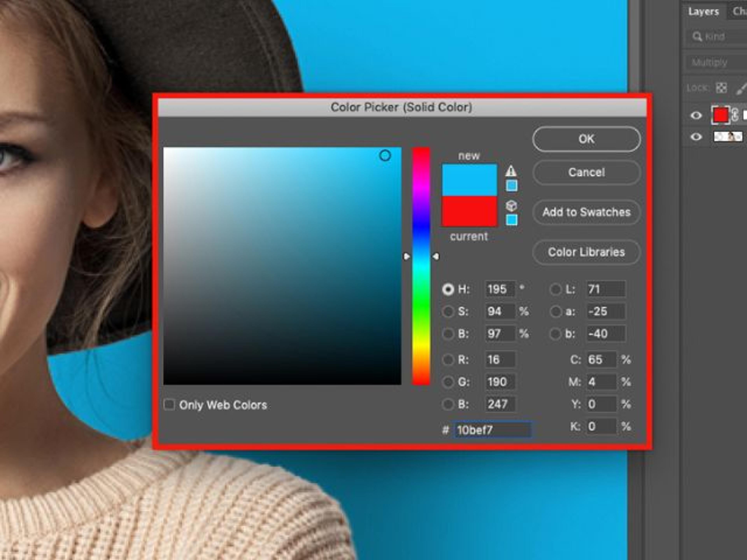
Task: Click the not-web-safe cube icon
Action: tap(511, 206)
